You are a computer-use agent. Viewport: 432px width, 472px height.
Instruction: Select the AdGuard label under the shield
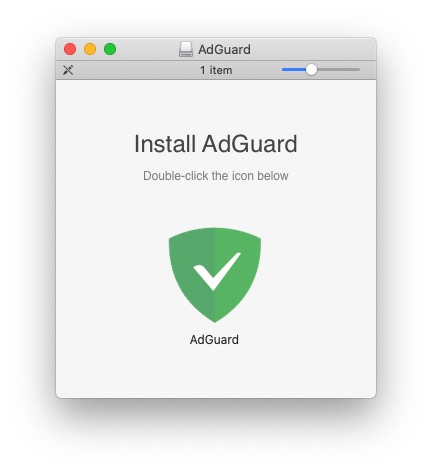click(x=214, y=340)
